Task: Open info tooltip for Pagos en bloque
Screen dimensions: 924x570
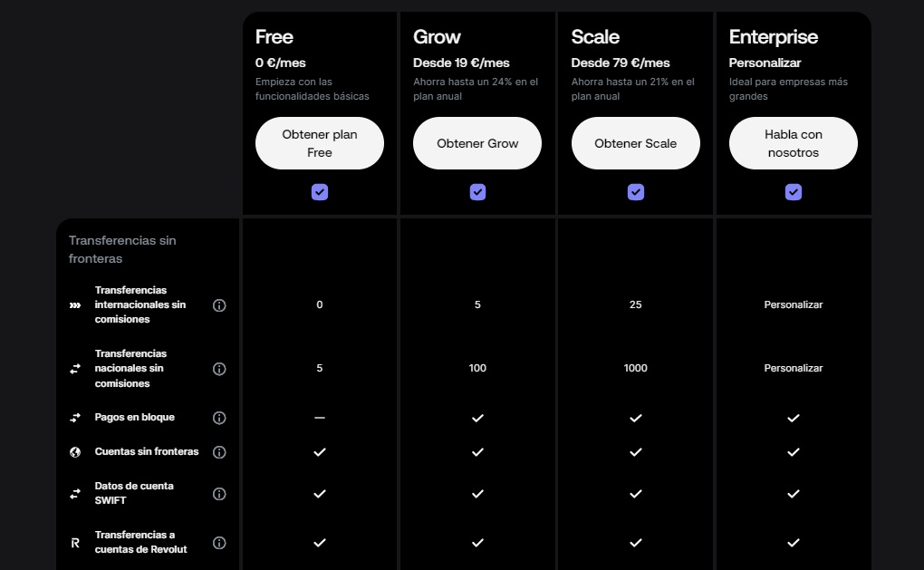Action: pos(219,418)
